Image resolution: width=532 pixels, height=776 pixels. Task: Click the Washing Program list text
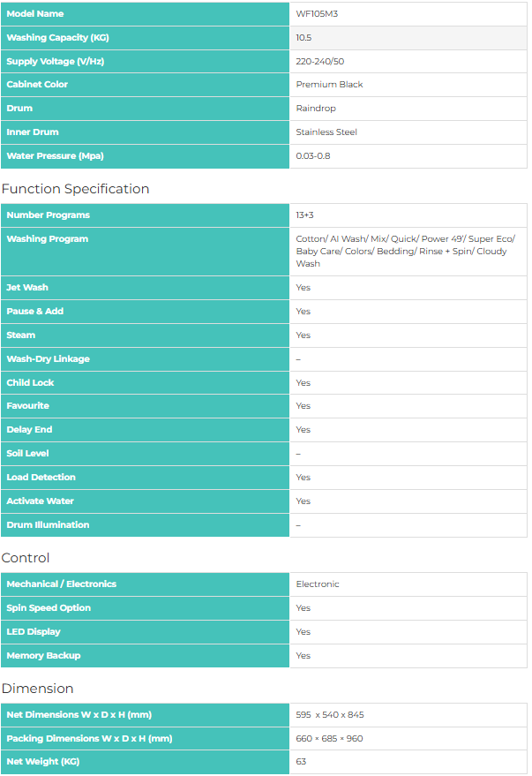[x=405, y=251]
